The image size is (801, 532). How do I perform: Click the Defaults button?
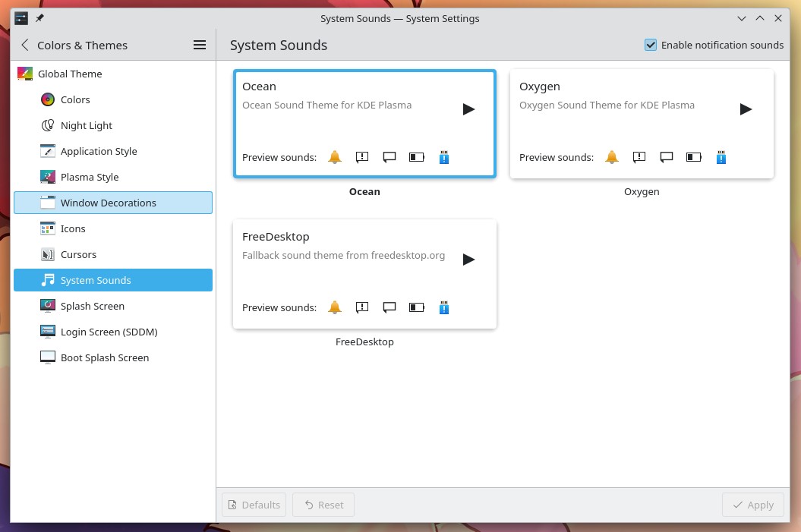point(254,505)
